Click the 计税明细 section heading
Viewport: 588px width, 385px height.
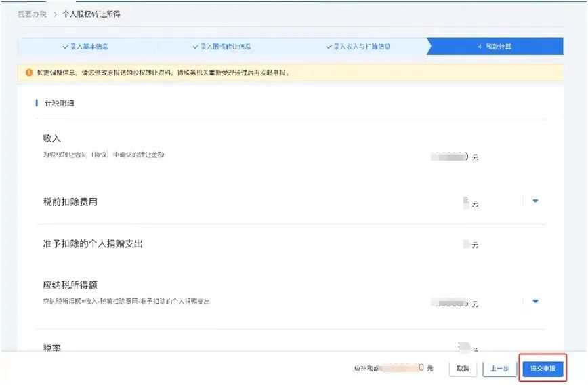pos(59,103)
